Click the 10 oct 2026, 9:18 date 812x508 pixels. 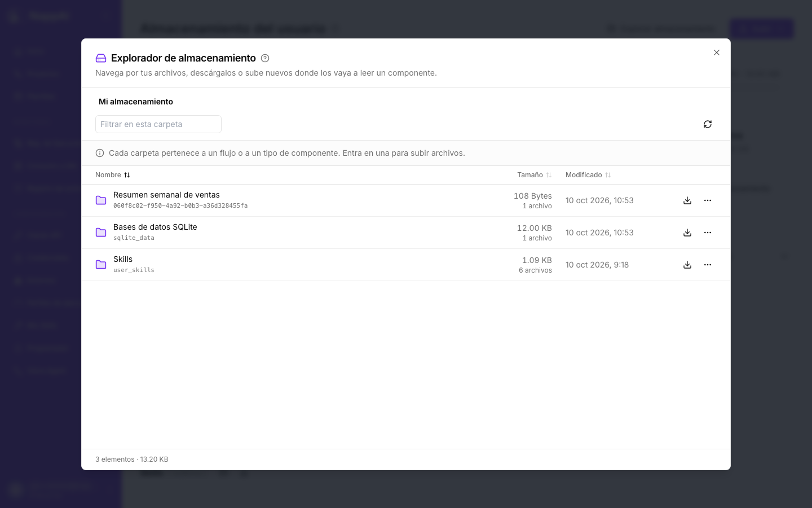tap(597, 265)
